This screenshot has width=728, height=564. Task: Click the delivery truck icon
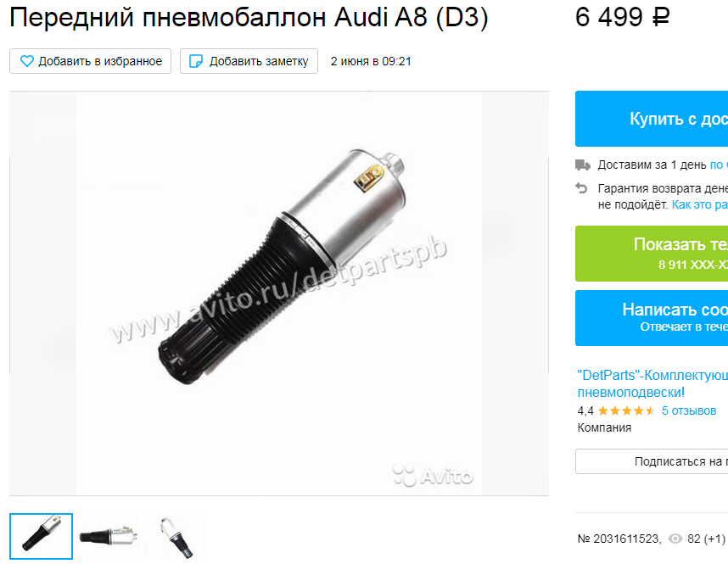pyautogui.click(x=583, y=165)
